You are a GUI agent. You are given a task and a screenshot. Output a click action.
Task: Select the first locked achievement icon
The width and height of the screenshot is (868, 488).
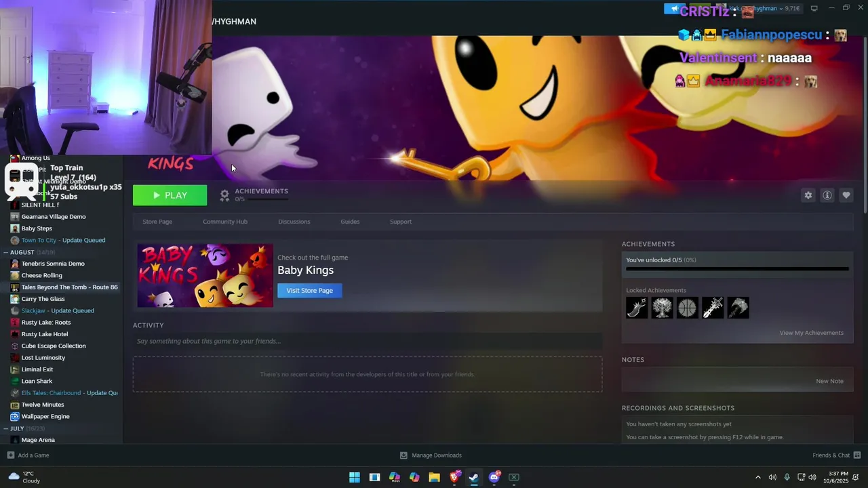(x=637, y=308)
